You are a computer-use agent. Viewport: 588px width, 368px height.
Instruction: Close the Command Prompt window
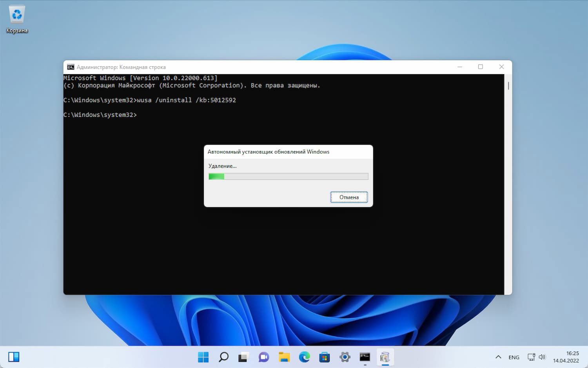[501, 67]
